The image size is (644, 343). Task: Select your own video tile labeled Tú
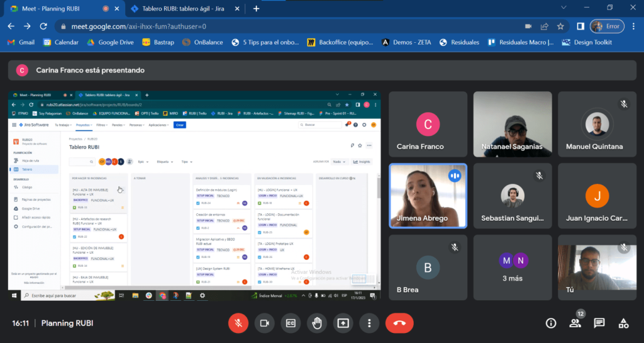click(x=597, y=267)
